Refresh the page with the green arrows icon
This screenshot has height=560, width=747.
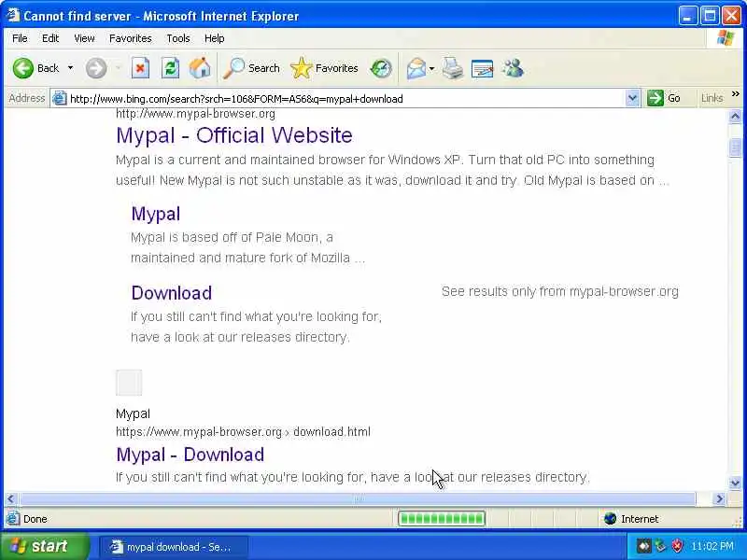point(170,68)
